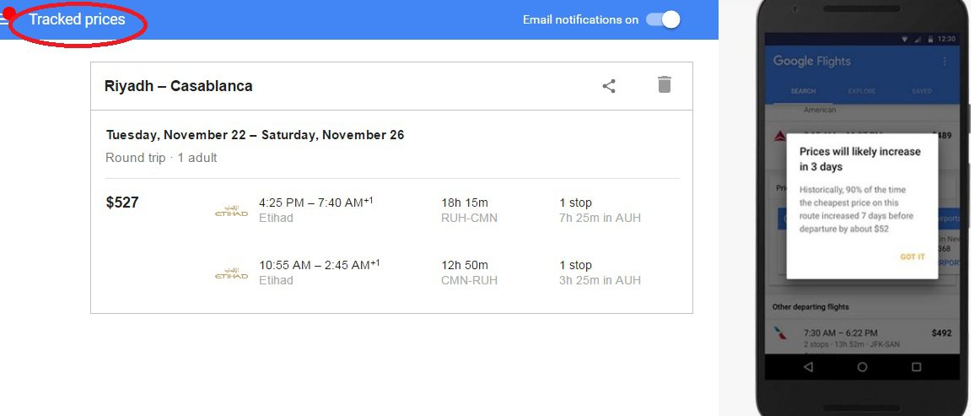This screenshot has width=980, height=416.
Task: Tap the Android home circle button
Action: tap(862, 367)
